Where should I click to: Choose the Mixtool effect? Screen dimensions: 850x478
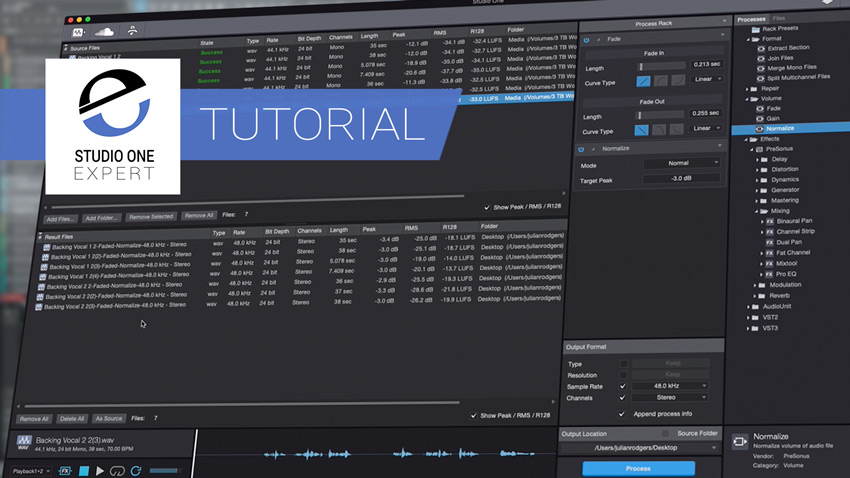(786, 263)
